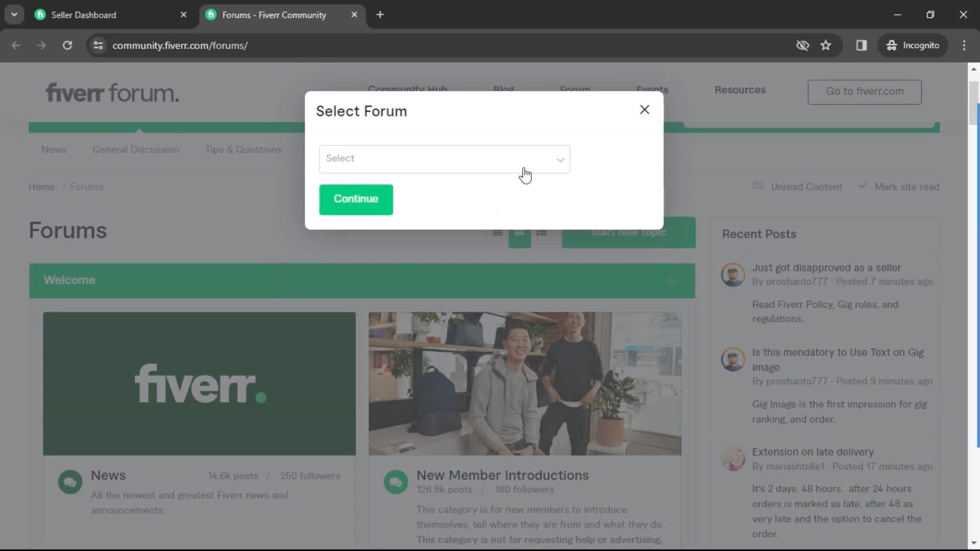
Task: Click the News forum chat icon
Action: pos(70,482)
